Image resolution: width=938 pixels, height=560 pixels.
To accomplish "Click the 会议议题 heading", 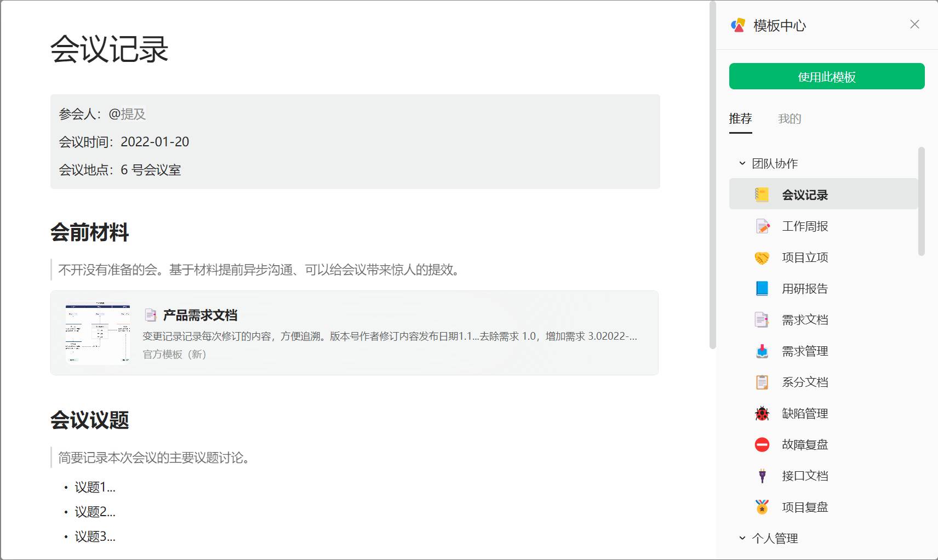I will pyautogui.click(x=90, y=420).
